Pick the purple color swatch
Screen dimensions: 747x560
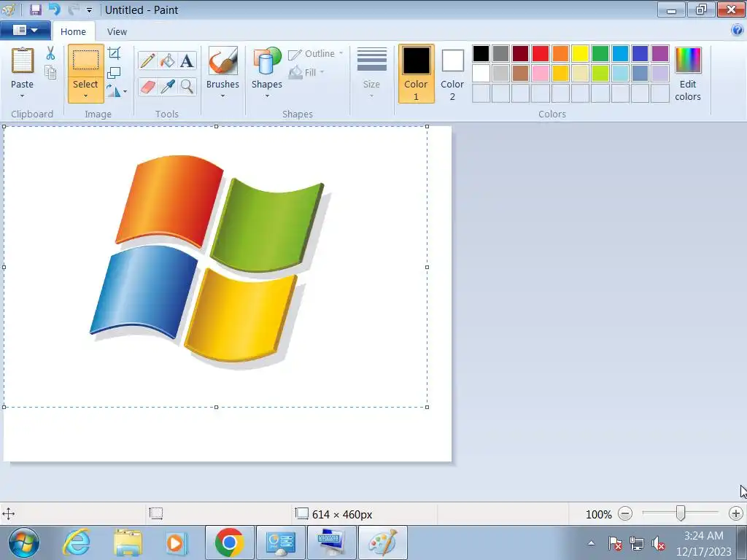(659, 53)
